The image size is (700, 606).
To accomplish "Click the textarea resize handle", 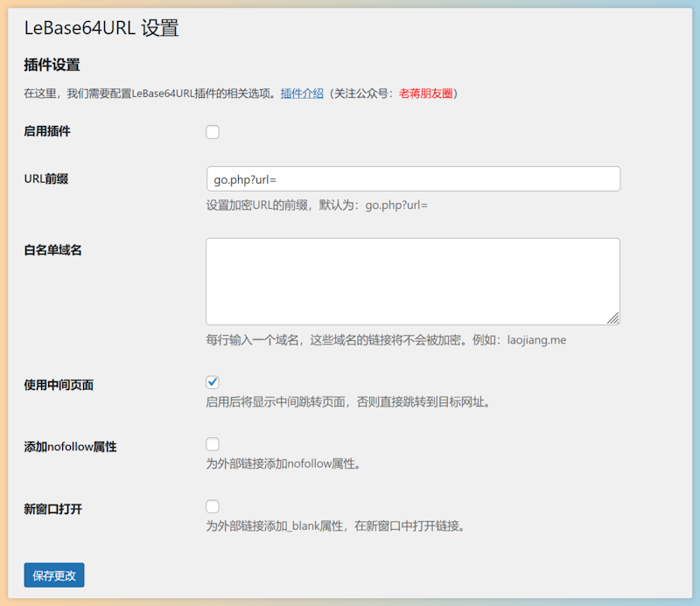I will click(x=613, y=318).
